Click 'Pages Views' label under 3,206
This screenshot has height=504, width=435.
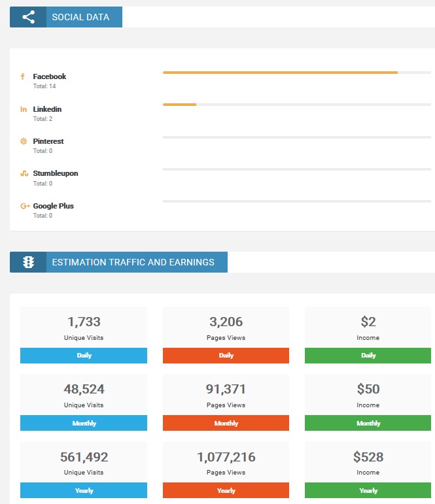(226, 338)
